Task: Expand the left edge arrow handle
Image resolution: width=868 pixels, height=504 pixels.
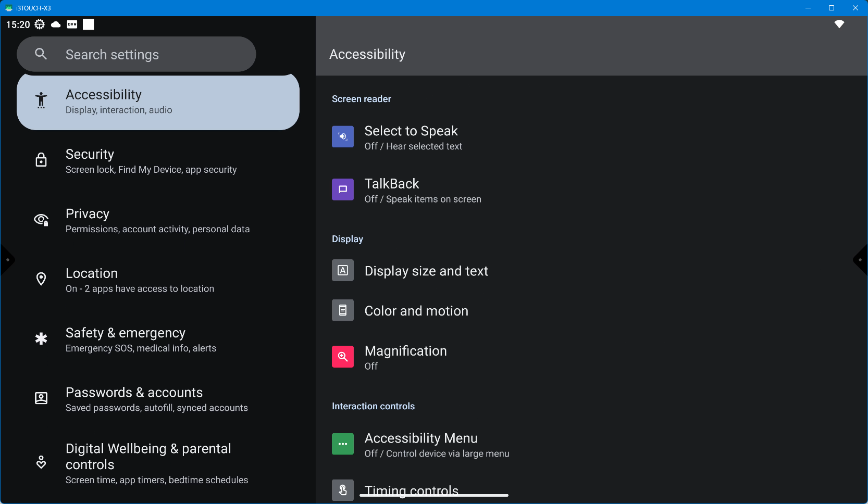Action: [7, 260]
